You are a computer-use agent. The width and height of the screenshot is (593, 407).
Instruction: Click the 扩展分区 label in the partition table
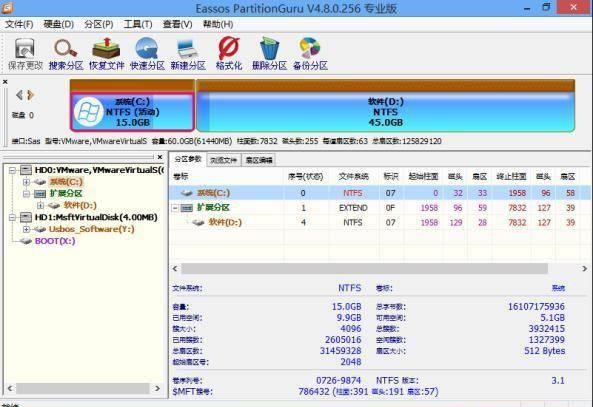click(213, 208)
